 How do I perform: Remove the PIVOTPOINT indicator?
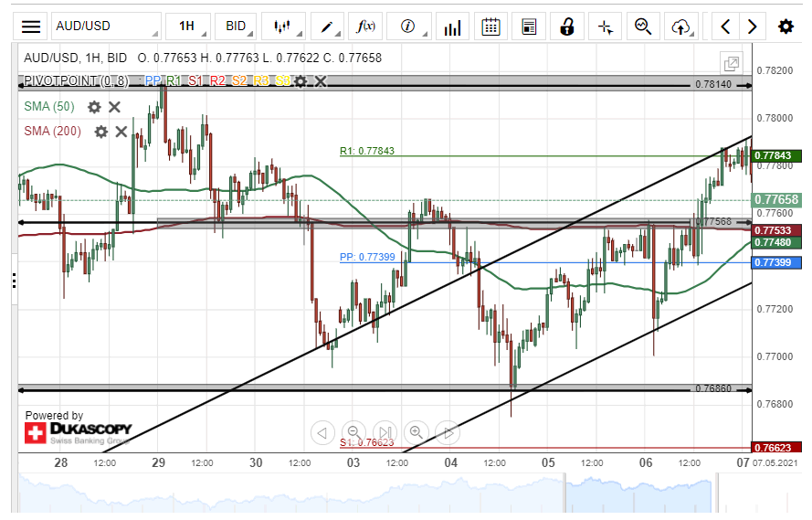pyautogui.click(x=321, y=81)
